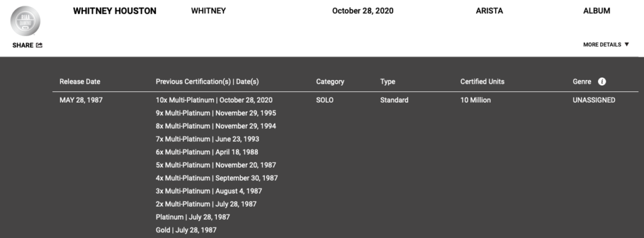
Task: Click the UNASSIGNED genre value
Action: 594,100
